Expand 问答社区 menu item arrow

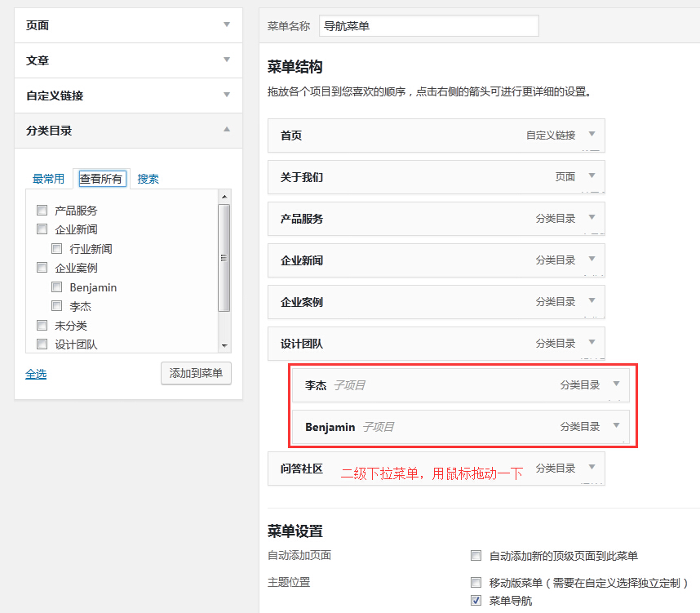591,468
